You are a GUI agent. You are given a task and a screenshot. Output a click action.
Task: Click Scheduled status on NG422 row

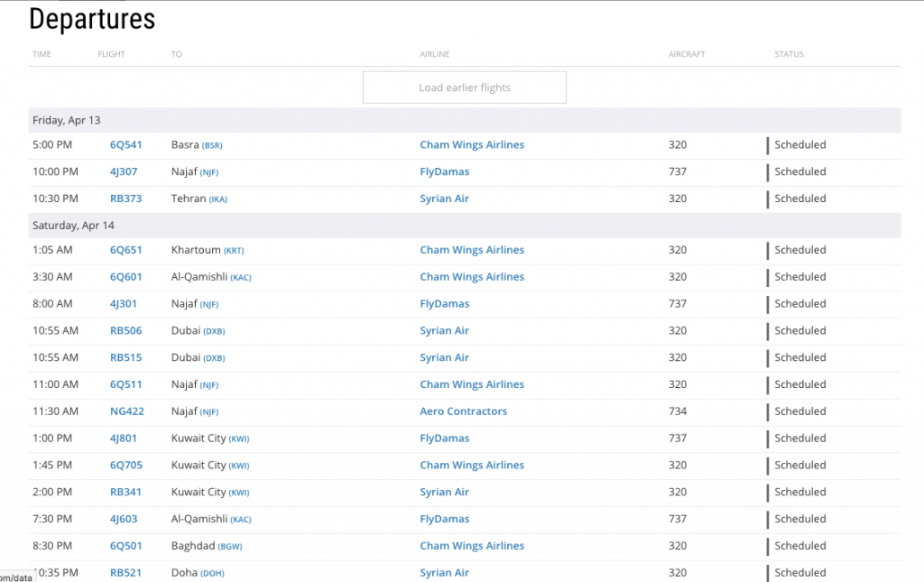coord(800,411)
